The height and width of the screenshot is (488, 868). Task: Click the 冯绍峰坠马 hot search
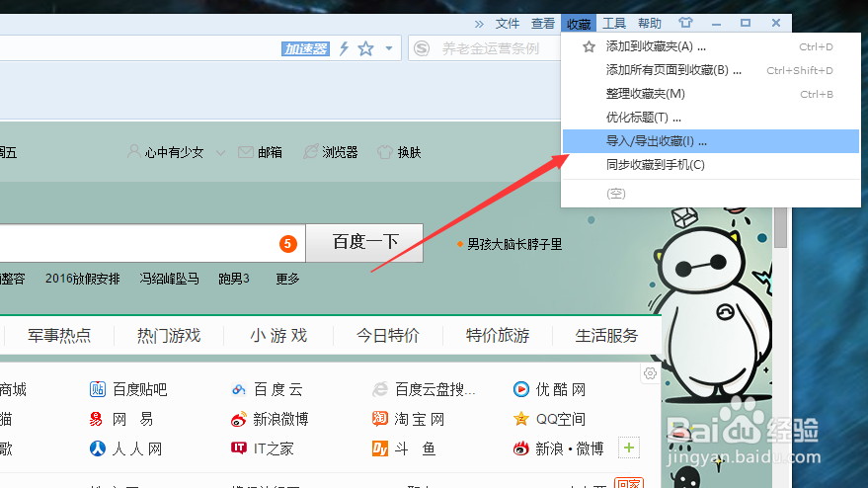point(169,279)
